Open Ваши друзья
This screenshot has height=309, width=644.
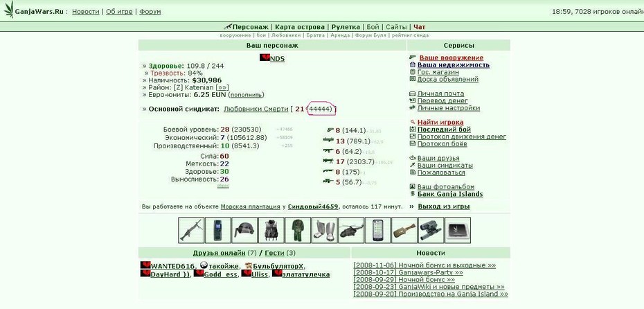pyautogui.click(x=438, y=158)
